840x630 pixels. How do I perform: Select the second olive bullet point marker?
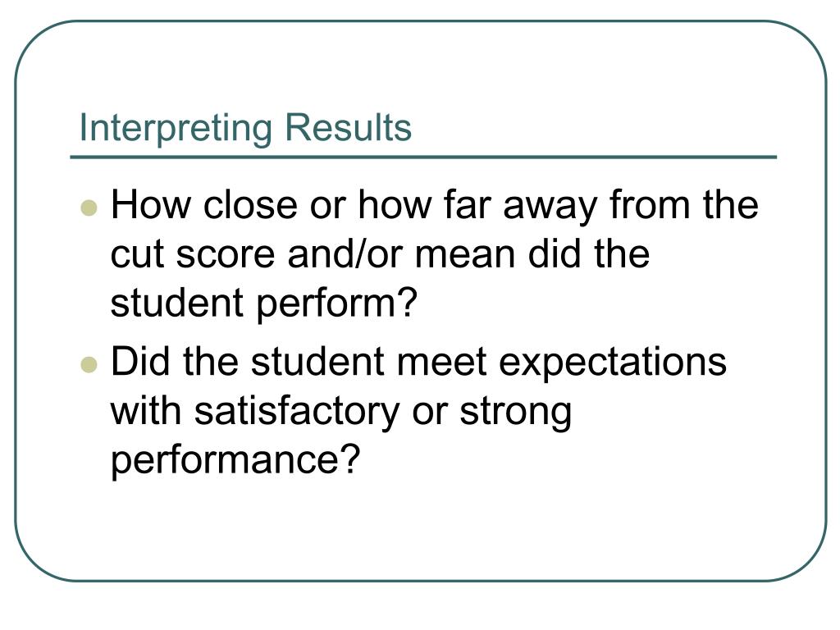pyautogui.click(x=89, y=364)
